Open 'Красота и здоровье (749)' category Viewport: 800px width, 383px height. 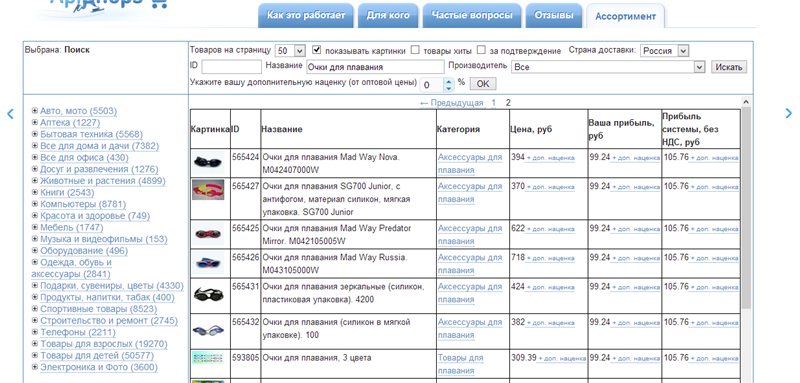(95, 216)
